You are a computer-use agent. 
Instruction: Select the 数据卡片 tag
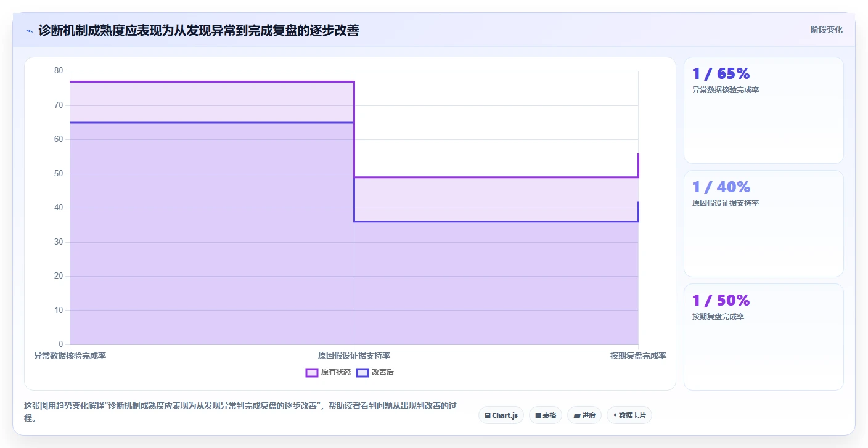pos(629,415)
